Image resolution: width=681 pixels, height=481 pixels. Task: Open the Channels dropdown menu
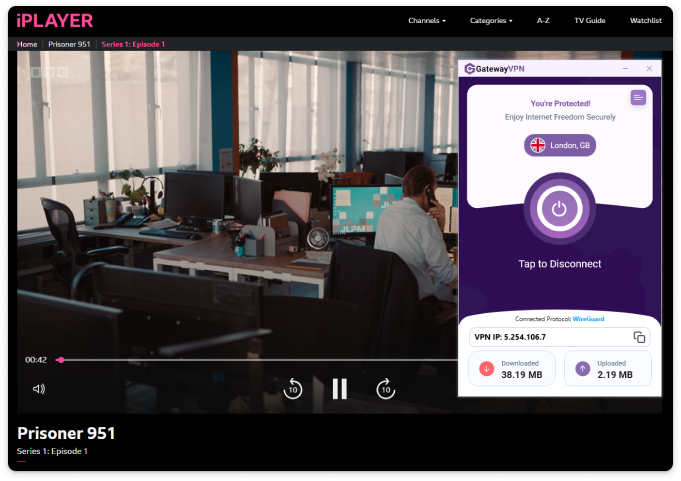coord(426,20)
